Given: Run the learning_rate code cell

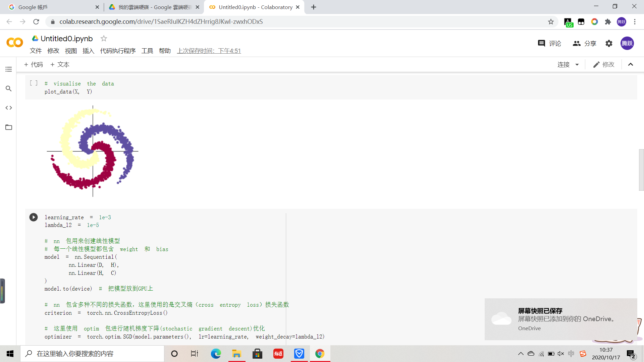Looking at the screenshot, I should tap(34, 217).
